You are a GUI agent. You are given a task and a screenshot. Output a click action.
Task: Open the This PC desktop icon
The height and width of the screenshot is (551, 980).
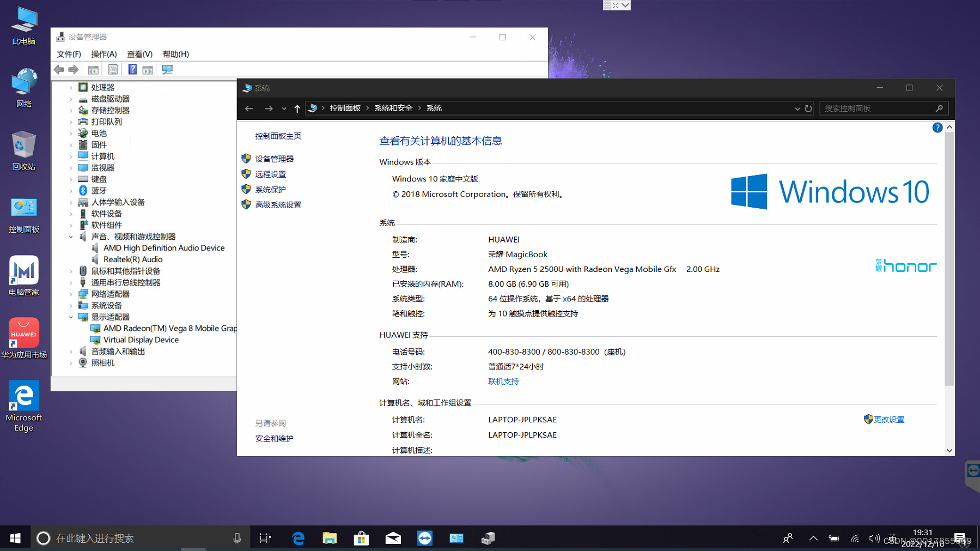click(x=24, y=26)
